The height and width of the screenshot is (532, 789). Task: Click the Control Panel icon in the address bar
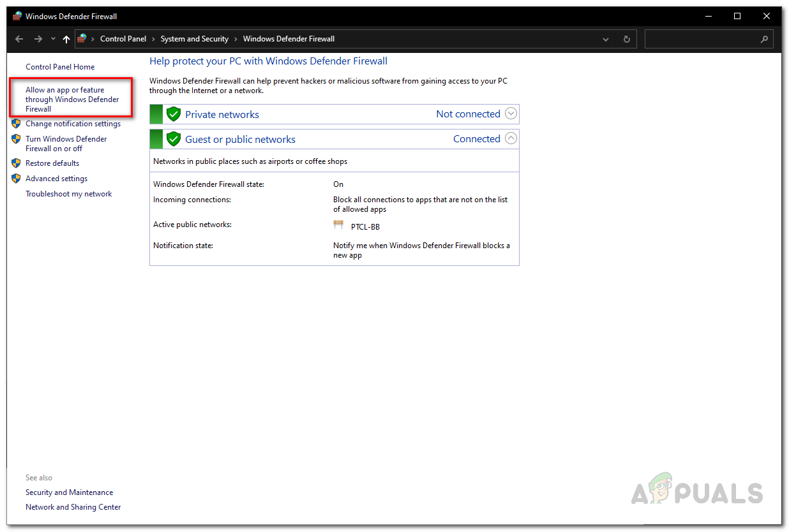(82, 38)
